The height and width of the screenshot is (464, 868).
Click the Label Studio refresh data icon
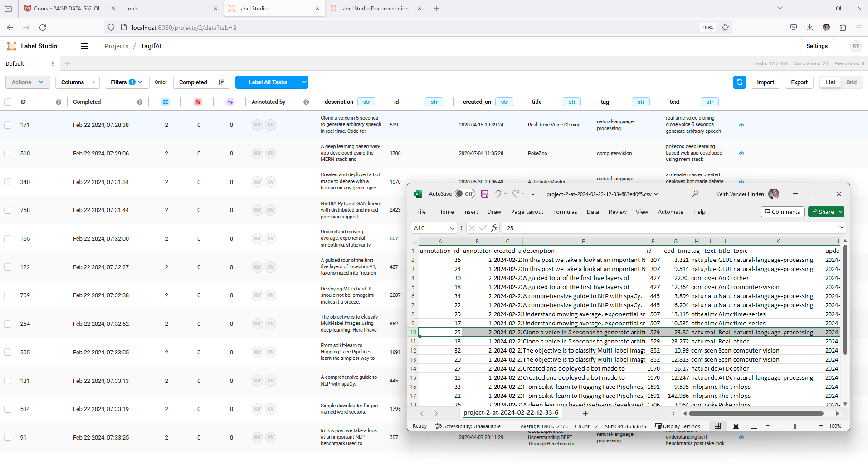pos(739,82)
